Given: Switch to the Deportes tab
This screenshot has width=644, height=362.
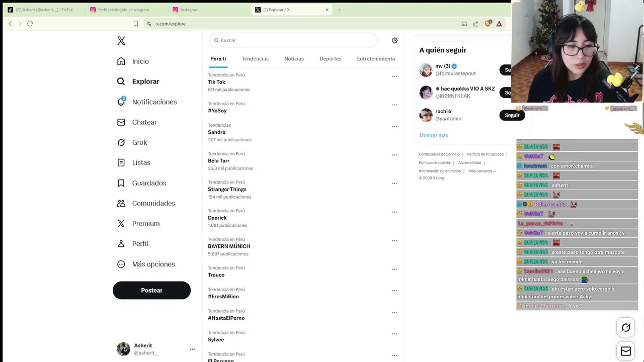Looking at the screenshot, I should pos(331,59).
